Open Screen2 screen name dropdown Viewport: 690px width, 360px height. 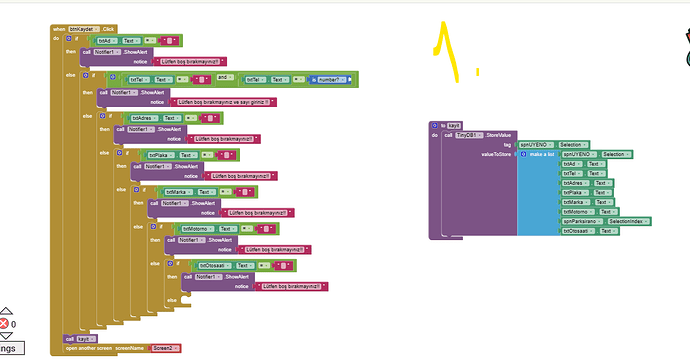(x=176, y=348)
